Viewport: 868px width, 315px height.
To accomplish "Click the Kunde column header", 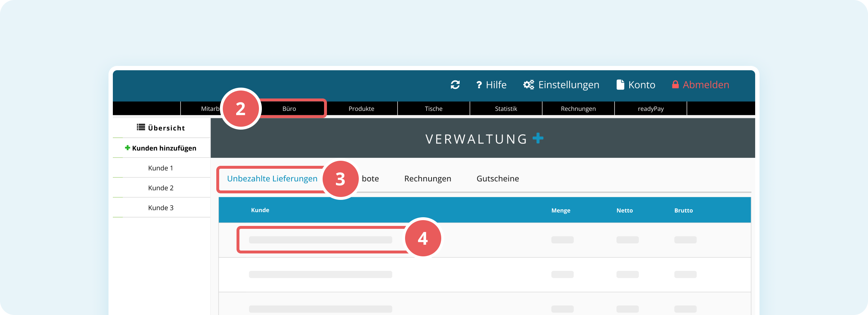I will pyautogui.click(x=260, y=210).
